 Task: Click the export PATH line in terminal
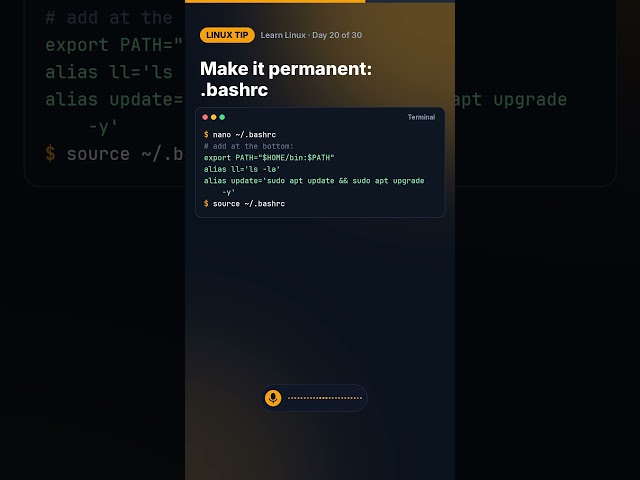[269, 158]
